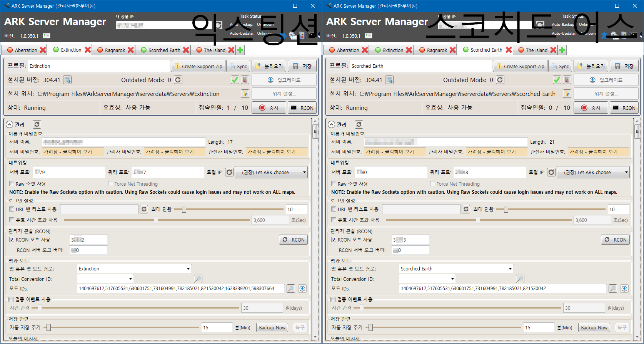This screenshot has height=344, width=644.
Task: Open Let ARK choose IP dropdown, right window
Action: pos(593,172)
